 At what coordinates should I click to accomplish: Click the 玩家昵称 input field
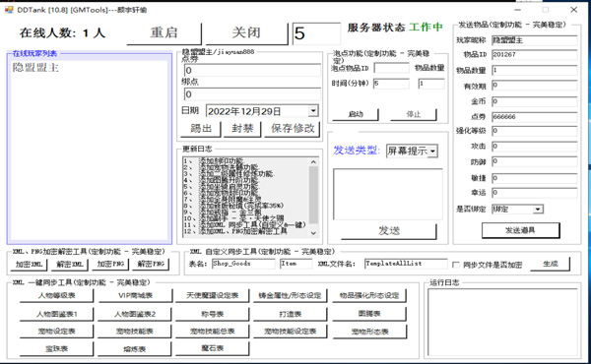click(535, 40)
